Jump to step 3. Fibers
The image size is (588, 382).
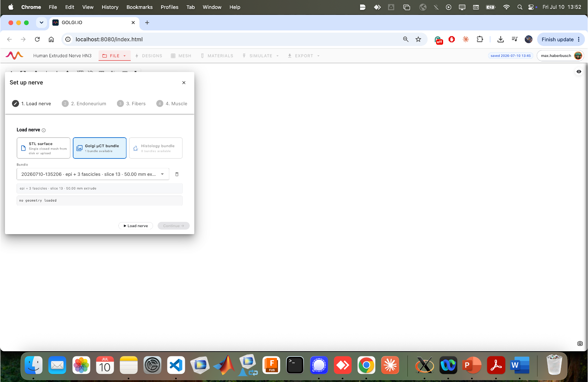[131, 104]
